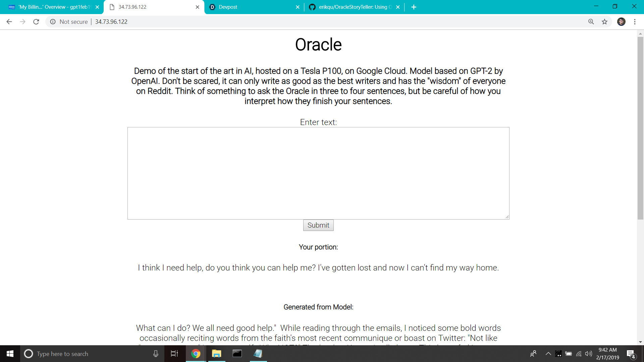Open the zoom magnifier icon in address bar
The height and width of the screenshot is (362, 644).
(x=591, y=22)
